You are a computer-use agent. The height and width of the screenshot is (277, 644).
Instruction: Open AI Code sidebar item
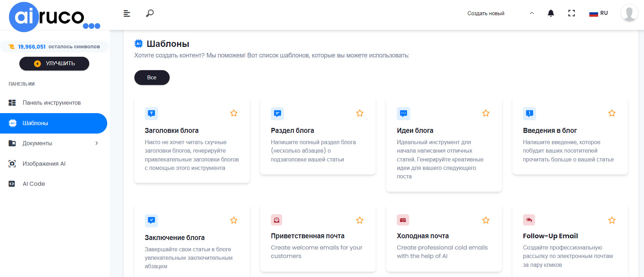(x=34, y=184)
